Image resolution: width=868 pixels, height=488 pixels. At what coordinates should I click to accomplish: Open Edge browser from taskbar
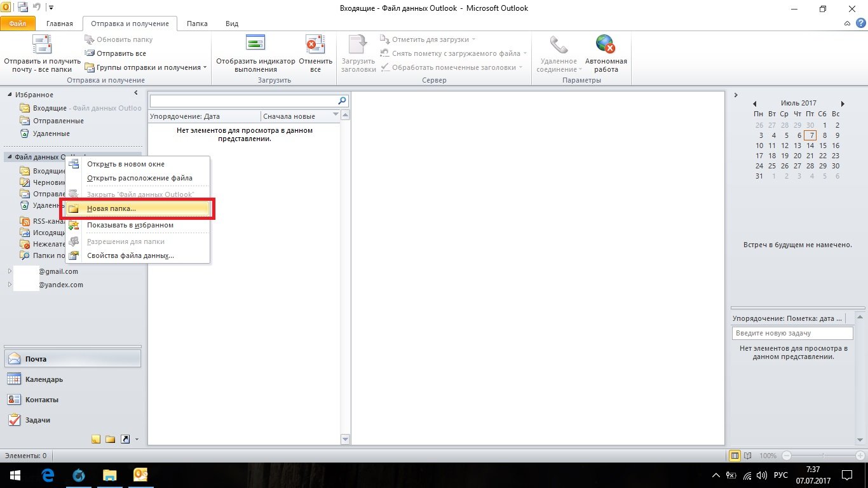pyautogui.click(x=48, y=475)
